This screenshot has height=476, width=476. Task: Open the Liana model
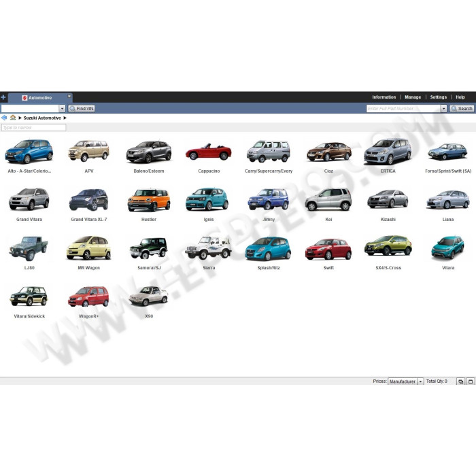click(x=448, y=204)
